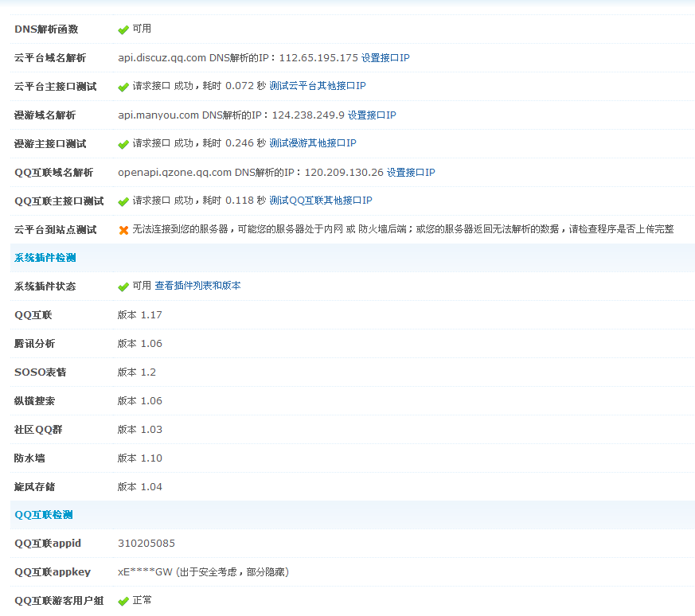Click orange X icon in 云平台到站点测试 row
695x616 pixels.
pos(123,230)
